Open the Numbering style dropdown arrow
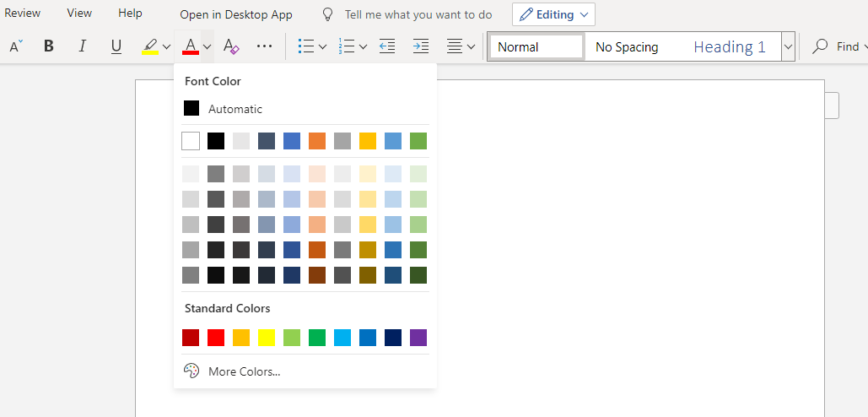 (363, 47)
